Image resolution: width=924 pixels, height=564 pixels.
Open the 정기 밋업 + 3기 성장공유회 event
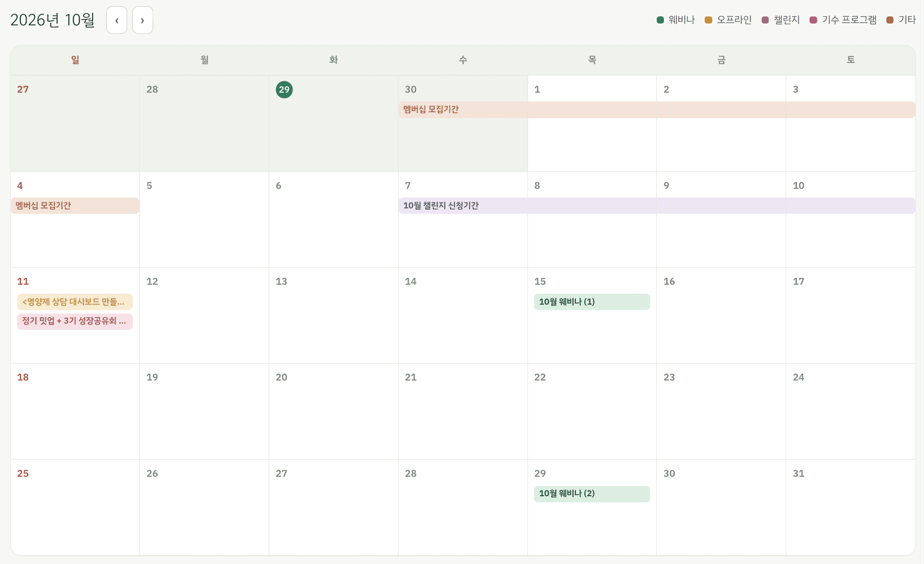(x=75, y=321)
